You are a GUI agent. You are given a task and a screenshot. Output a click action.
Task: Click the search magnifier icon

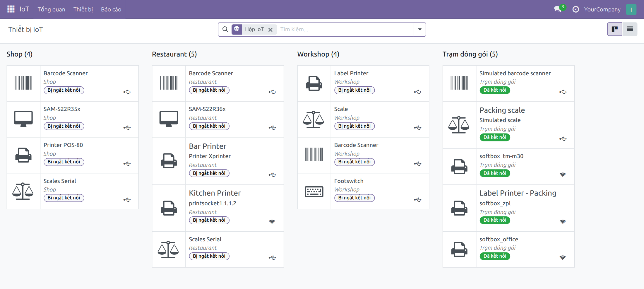pos(225,29)
